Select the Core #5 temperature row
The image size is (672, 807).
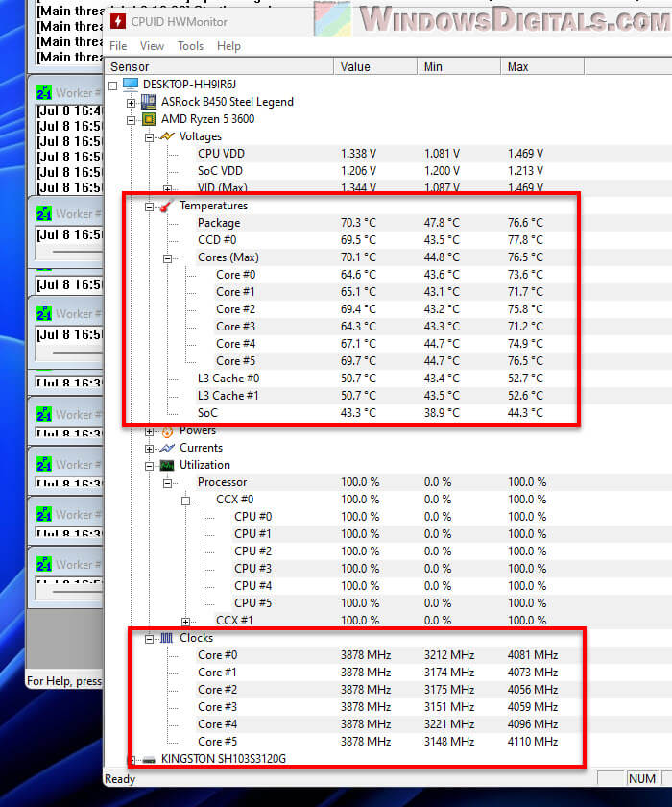coord(388,361)
